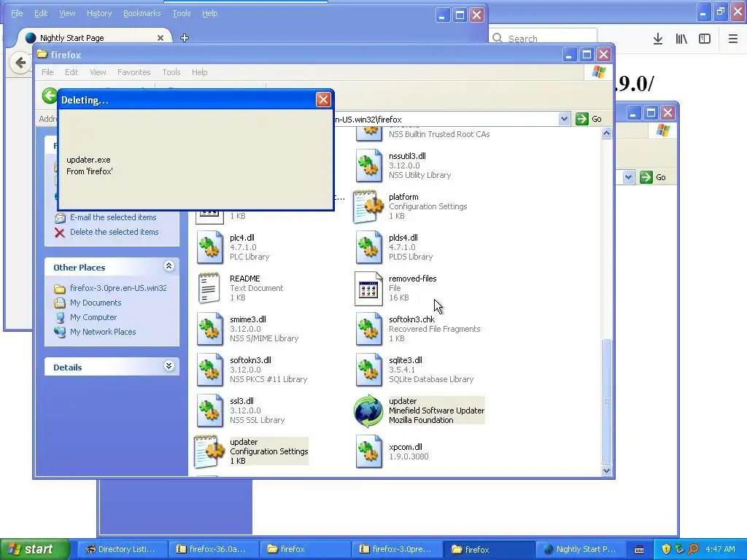Select the removed-files file icon
The width and height of the screenshot is (747, 560).
click(x=368, y=288)
